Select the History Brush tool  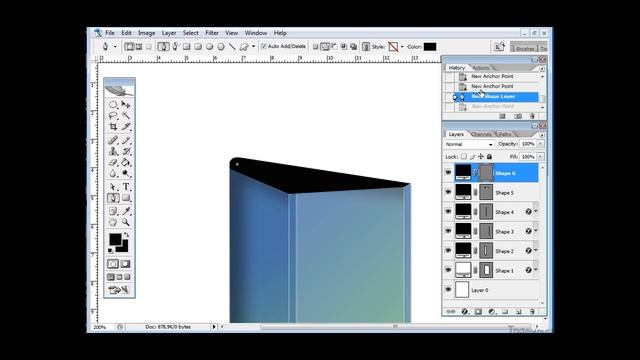pyautogui.click(x=126, y=151)
